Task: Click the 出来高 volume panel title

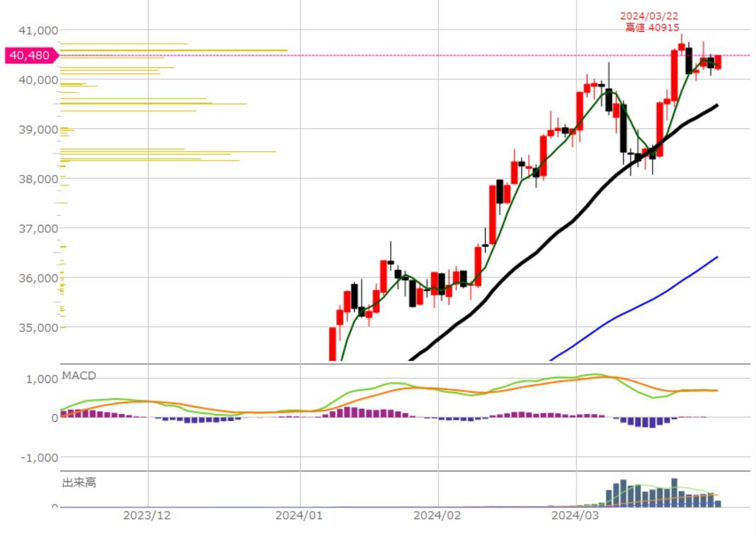Action: click(x=79, y=483)
